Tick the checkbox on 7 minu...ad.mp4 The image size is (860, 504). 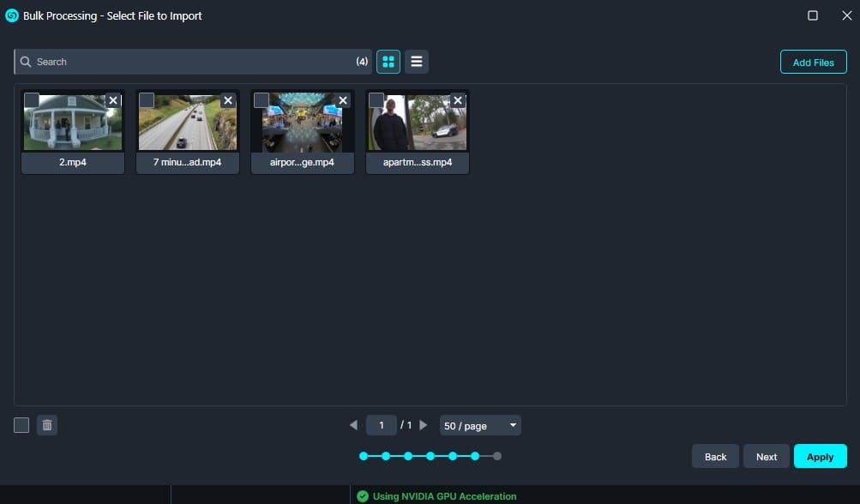147,100
